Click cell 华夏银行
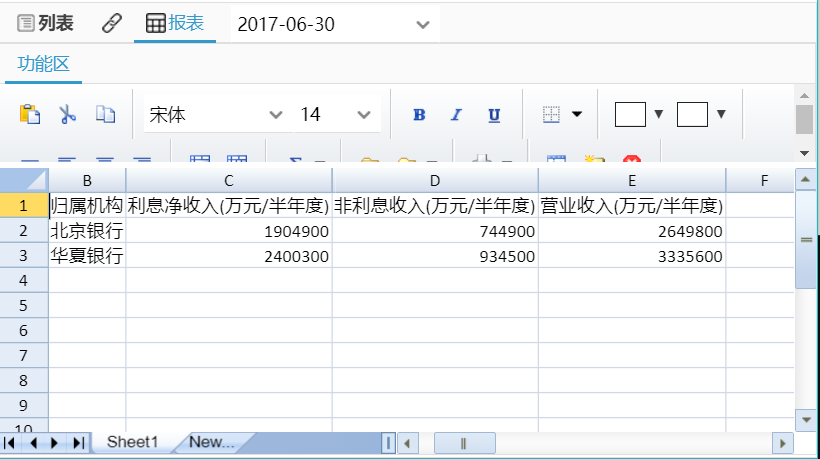This screenshot has height=459, width=820. pos(87,256)
